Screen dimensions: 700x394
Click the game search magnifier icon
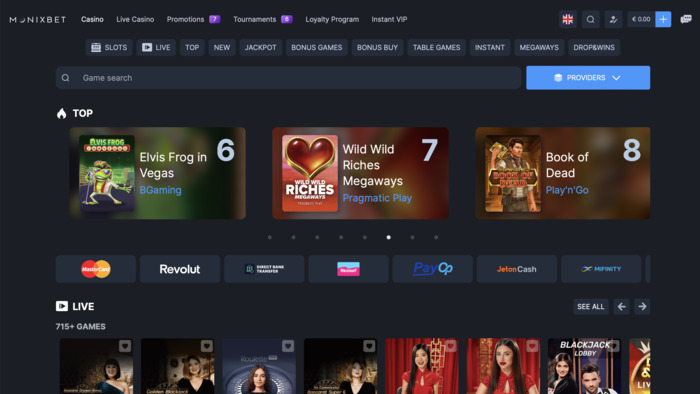66,78
